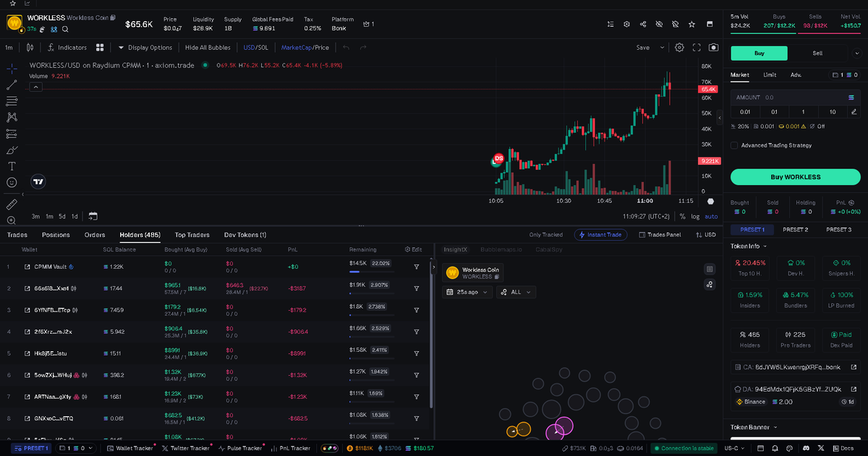Viewport: 868px width, 456px height.
Task: Add WORKLESS to favorites with star
Action: click(692, 24)
